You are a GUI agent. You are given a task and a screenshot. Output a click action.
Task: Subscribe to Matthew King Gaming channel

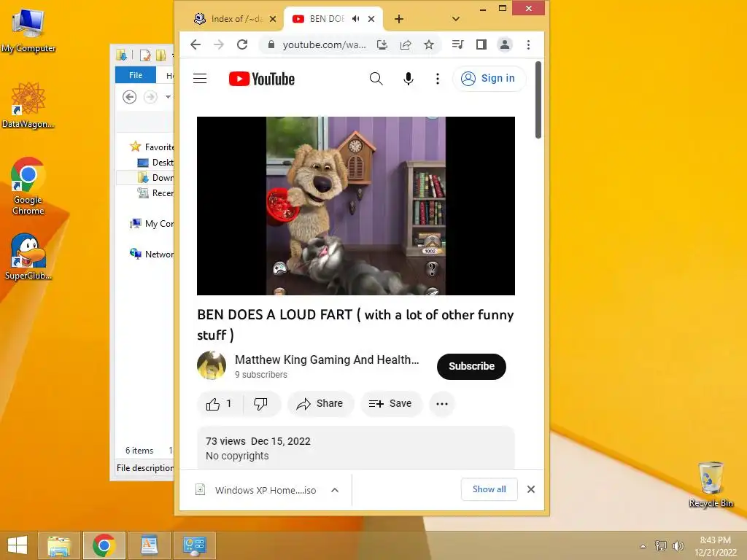(x=471, y=366)
